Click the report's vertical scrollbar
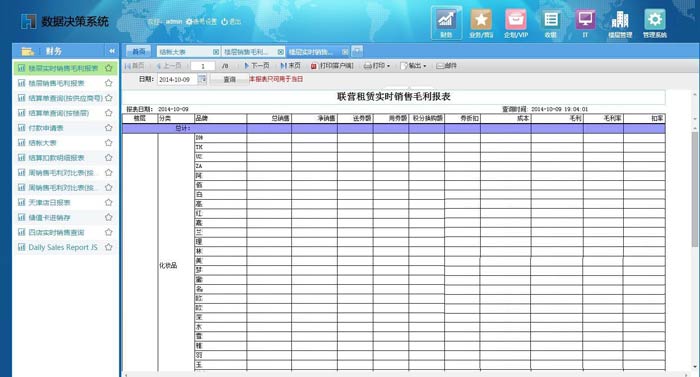Image resolution: width=700 pixels, height=377 pixels. 695,189
